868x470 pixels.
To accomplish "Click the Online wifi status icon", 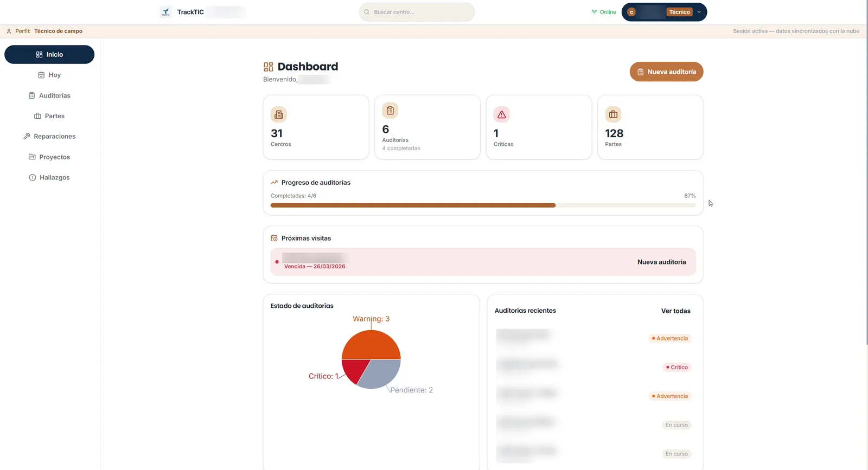I will tap(594, 12).
